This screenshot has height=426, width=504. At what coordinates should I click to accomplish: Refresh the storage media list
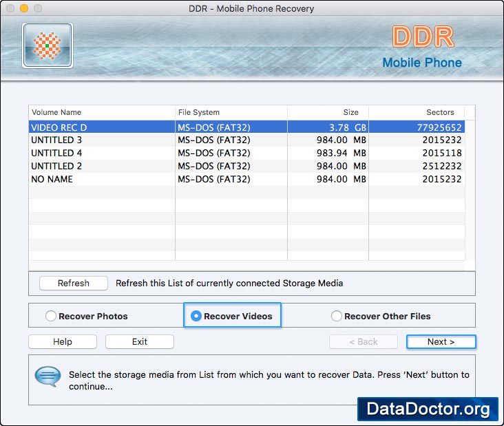[x=74, y=283]
